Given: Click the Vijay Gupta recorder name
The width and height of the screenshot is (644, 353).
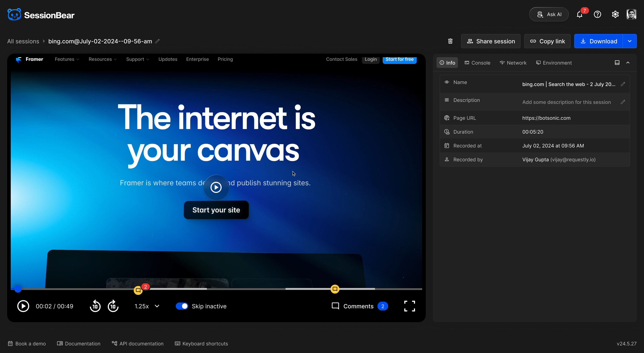Looking at the screenshot, I should 536,159.
